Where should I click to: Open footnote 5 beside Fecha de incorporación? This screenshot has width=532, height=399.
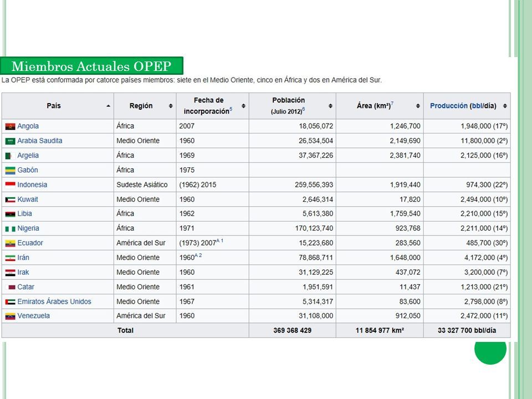[x=231, y=109]
